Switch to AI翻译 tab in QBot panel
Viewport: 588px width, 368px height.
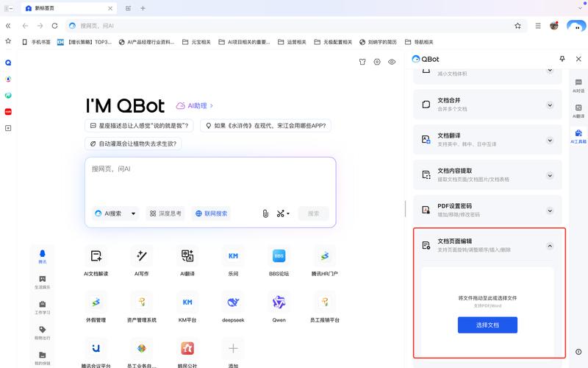pos(578,111)
